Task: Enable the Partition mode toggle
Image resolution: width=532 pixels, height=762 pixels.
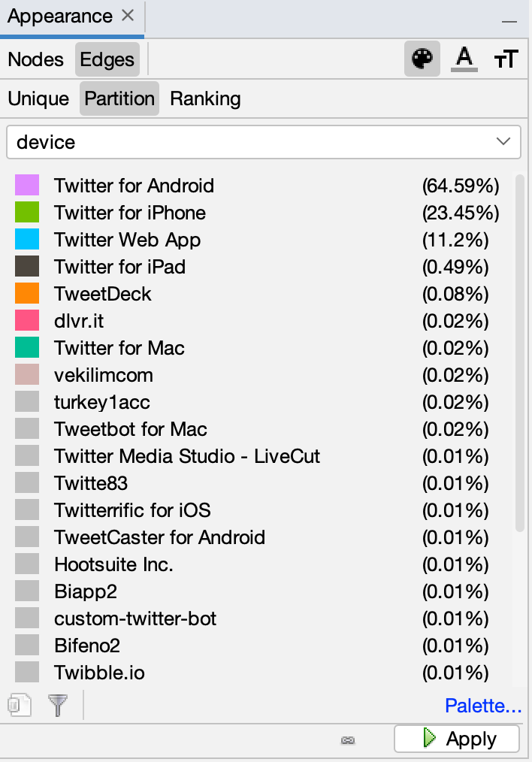Action: [x=119, y=98]
